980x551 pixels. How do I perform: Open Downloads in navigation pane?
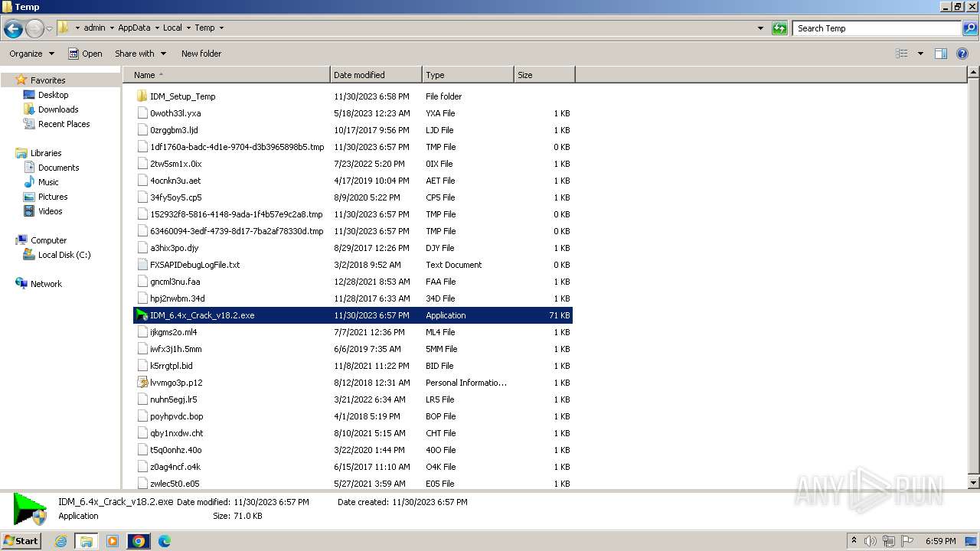tap(58, 109)
